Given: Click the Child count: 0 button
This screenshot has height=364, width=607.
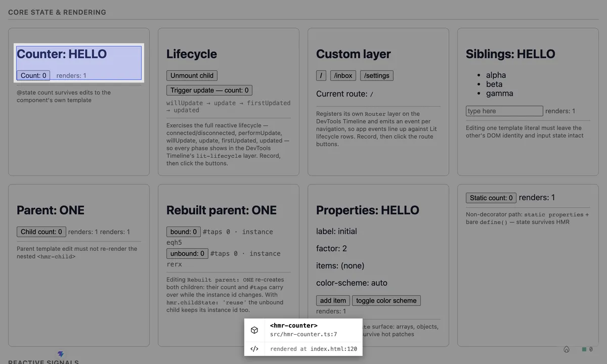Looking at the screenshot, I should (41, 232).
